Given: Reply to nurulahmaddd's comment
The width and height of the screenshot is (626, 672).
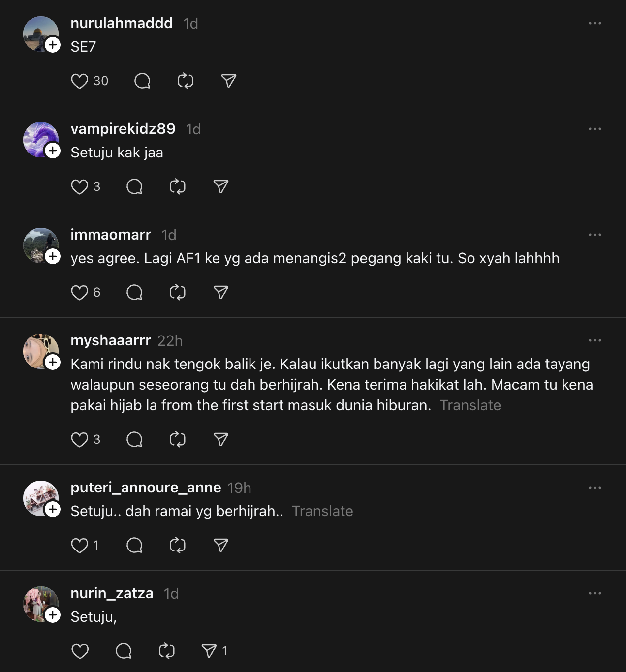Looking at the screenshot, I should (x=142, y=81).
